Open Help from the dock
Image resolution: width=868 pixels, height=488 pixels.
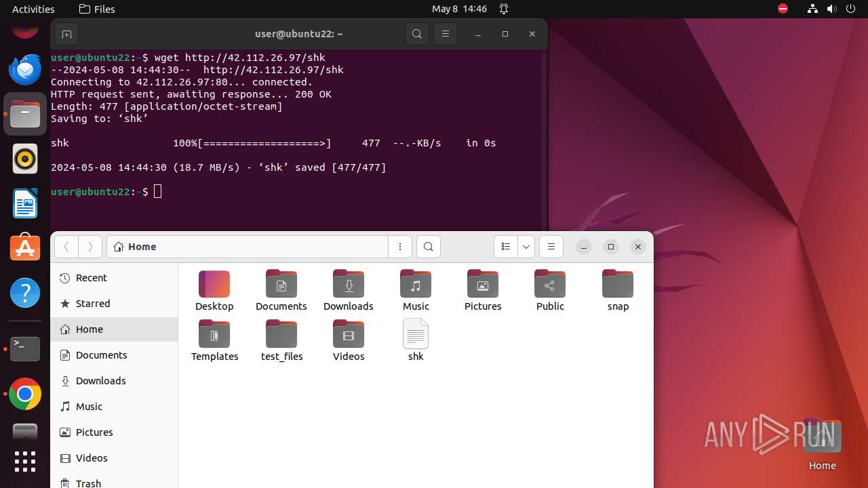tap(25, 293)
